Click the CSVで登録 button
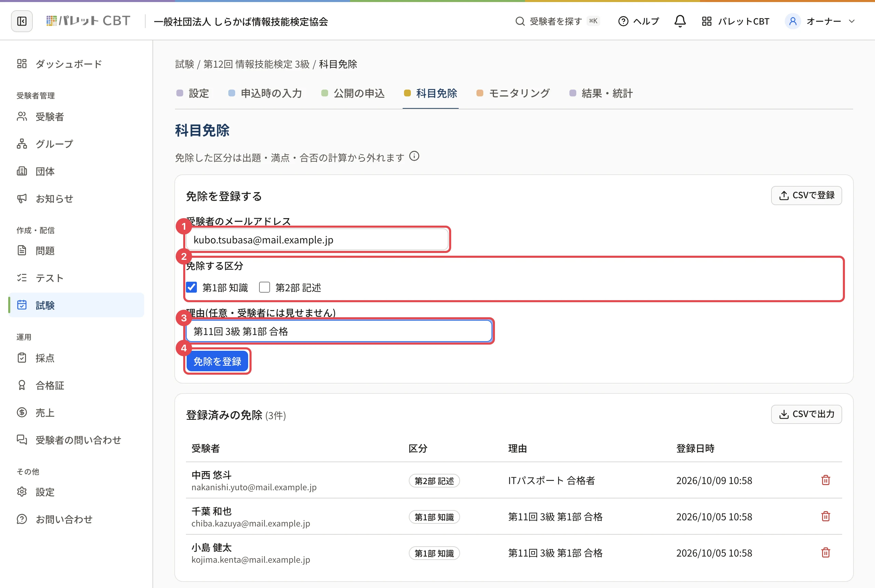The height and width of the screenshot is (588, 875). tap(806, 196)
